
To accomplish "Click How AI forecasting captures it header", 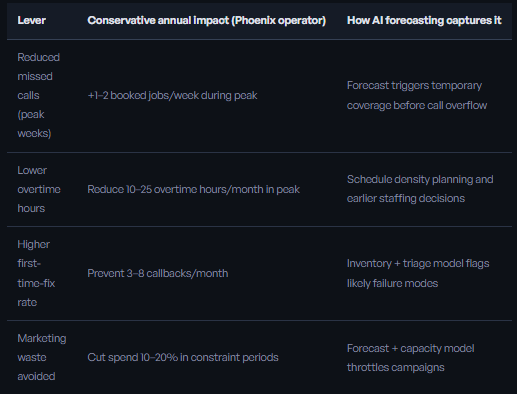I will click(424, 20).
